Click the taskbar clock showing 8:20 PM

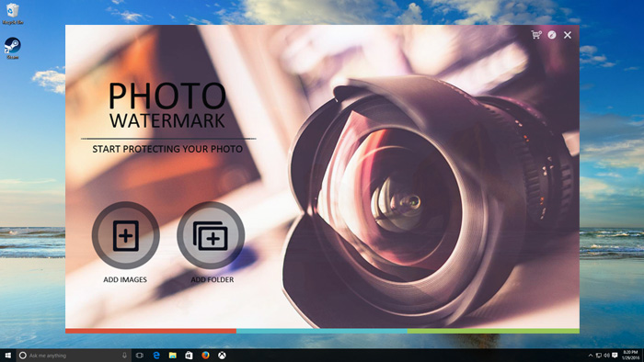[x=630, y=356]
